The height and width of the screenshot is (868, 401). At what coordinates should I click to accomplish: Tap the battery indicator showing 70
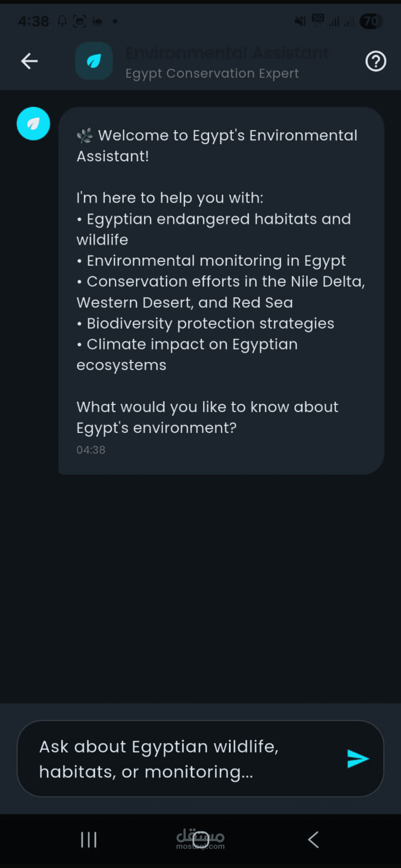tap(369, 21)
